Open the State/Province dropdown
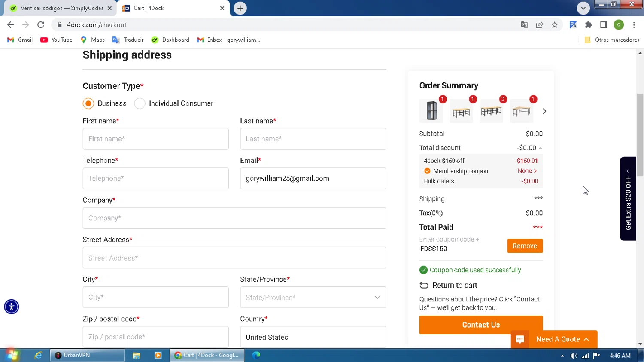This screenshot has width=644, height=362. pyautogui.click(x=313, y=297)
